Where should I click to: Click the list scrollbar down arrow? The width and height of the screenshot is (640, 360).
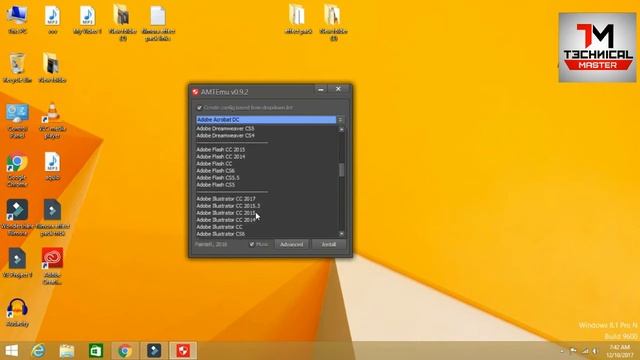click(341, 233)
